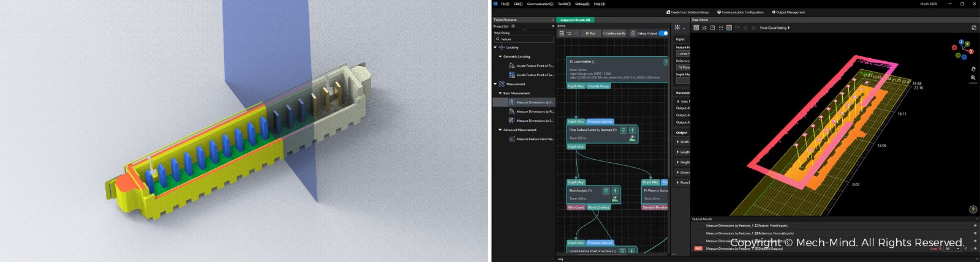This screenshot has width=980, height=262.
Task: Click the undo icon in graph toolbar
Action: tap(569, 33)
